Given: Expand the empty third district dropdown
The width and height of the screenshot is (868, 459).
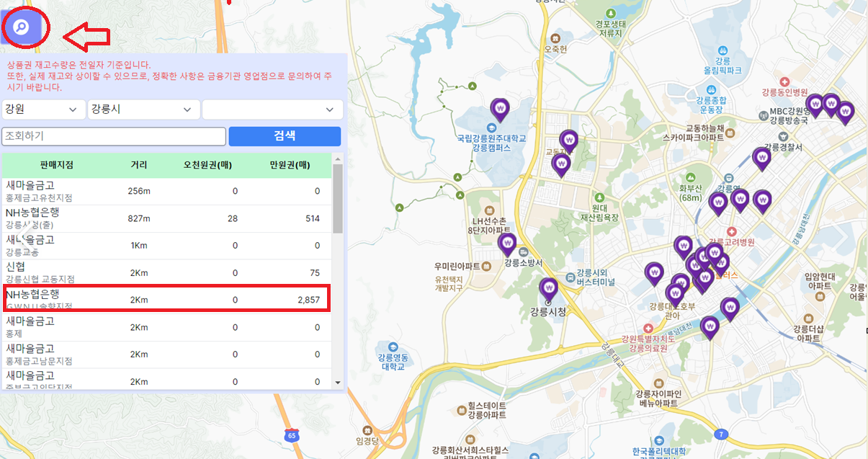Looking at the screenshot, I should coord(272,110).
